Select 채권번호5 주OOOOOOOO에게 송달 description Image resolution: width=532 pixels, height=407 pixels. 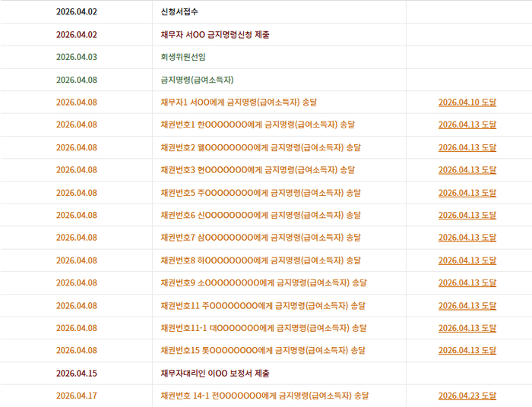coord(261,193)
